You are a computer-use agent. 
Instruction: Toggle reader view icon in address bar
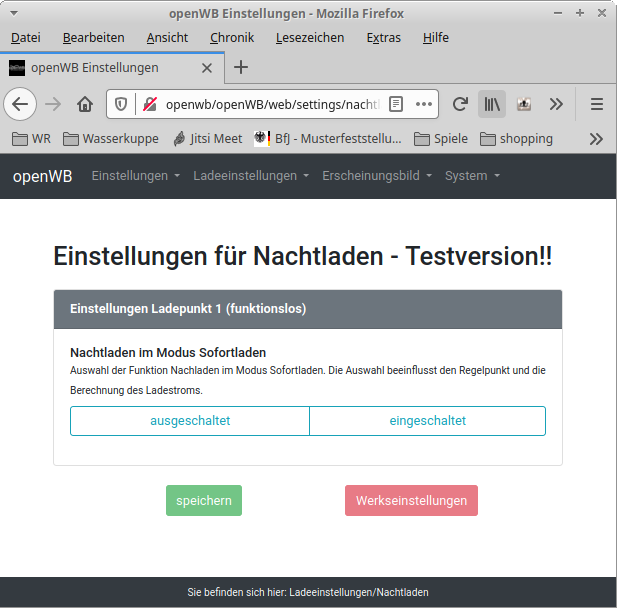[x=395, y=104]
